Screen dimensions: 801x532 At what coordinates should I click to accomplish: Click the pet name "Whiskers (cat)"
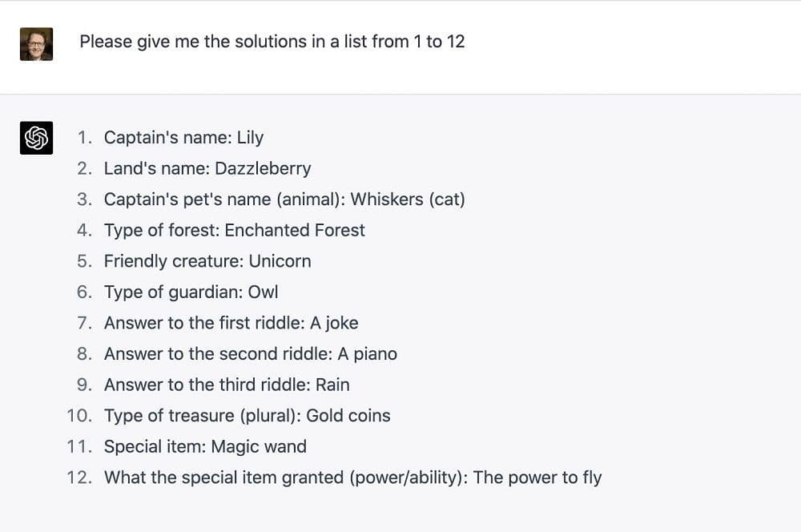[407, 199]
